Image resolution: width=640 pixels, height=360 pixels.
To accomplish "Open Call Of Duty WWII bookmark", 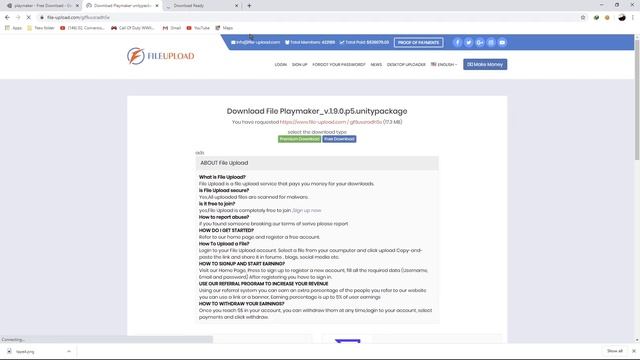I will click(x=133, y=28).
